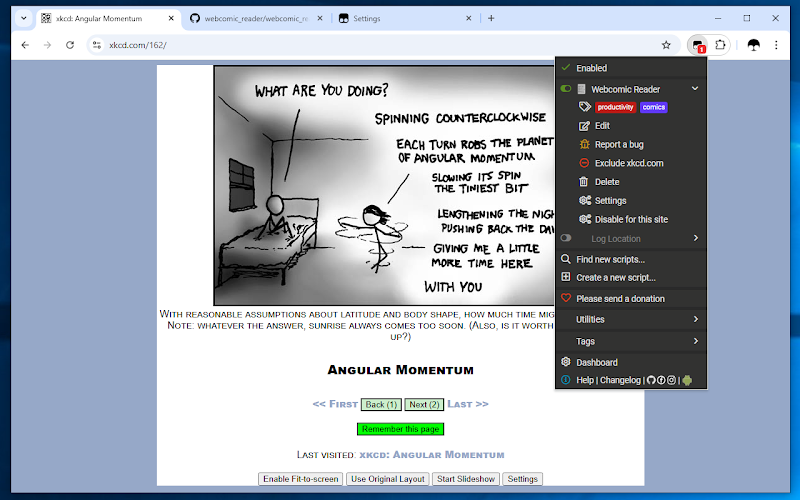
Task: Bookmark this page with the star icon
Action: tap(666, 45)
